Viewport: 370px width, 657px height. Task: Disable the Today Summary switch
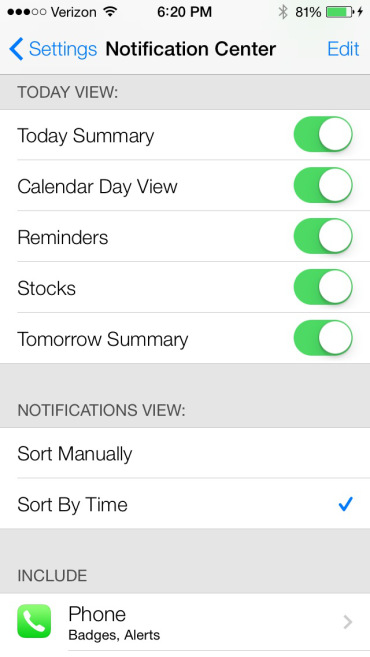(x=323, y=135)
